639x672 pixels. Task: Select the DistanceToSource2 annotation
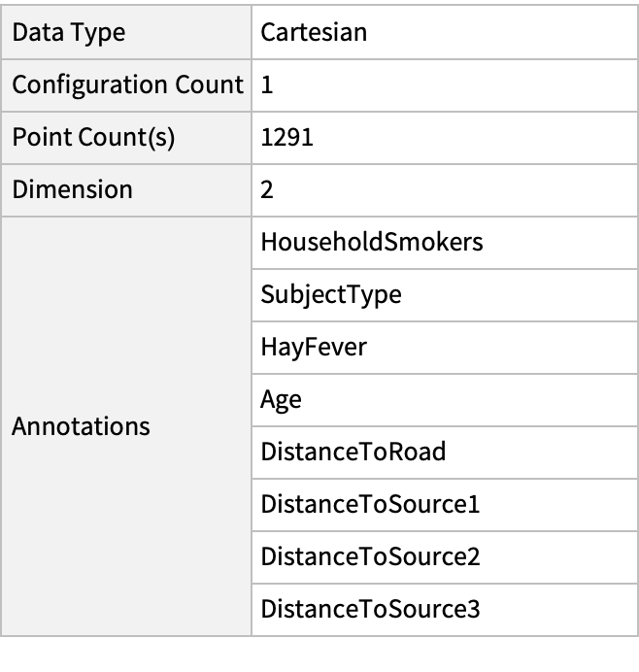370,556
